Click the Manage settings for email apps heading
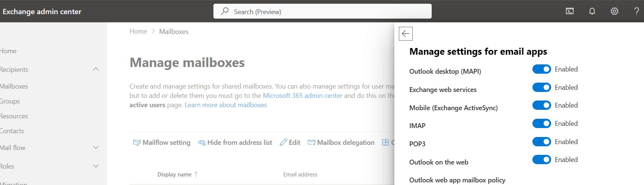Screen dimensions: 644x185 point(478,51)
